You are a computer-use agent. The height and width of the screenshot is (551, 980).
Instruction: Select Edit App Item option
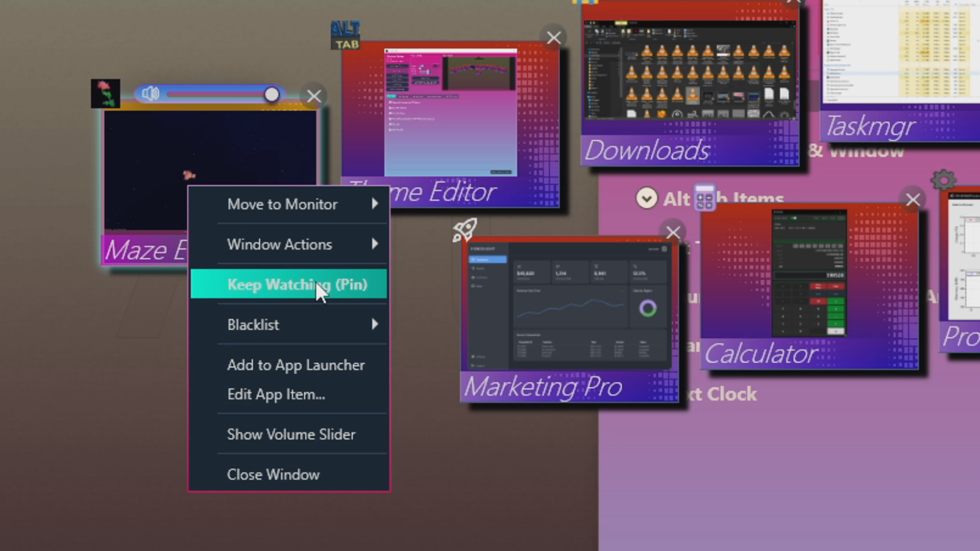(x=276, y=394)
